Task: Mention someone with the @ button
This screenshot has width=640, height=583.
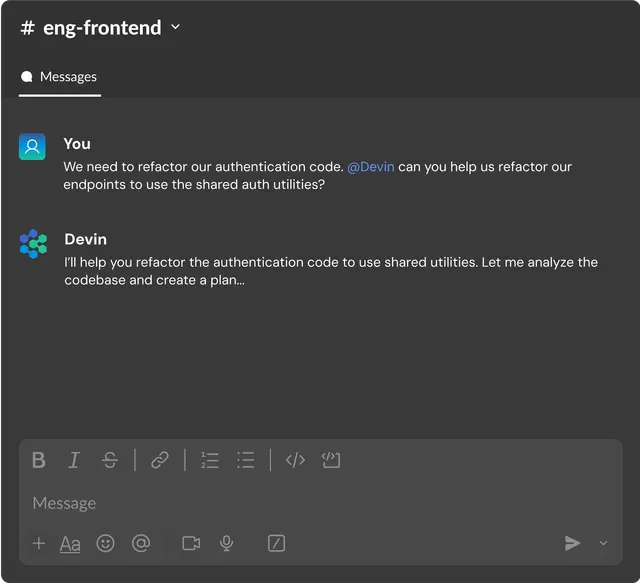Action: (x=141, y=543)
